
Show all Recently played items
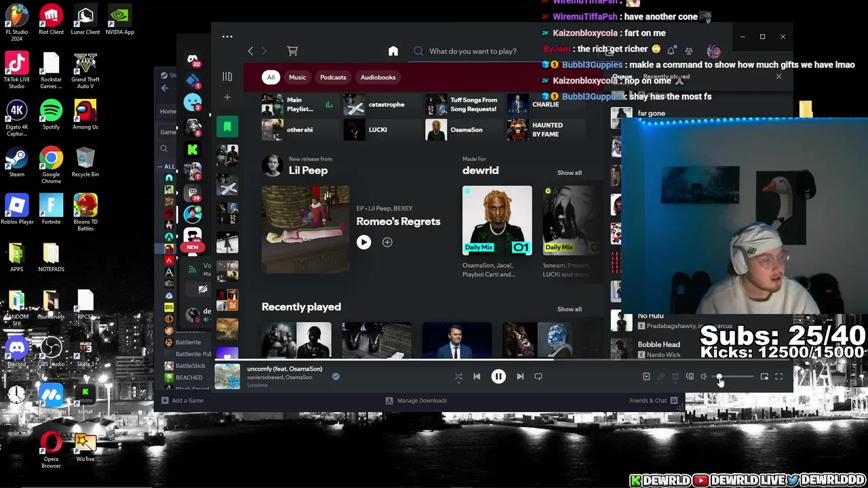[569, 309]
